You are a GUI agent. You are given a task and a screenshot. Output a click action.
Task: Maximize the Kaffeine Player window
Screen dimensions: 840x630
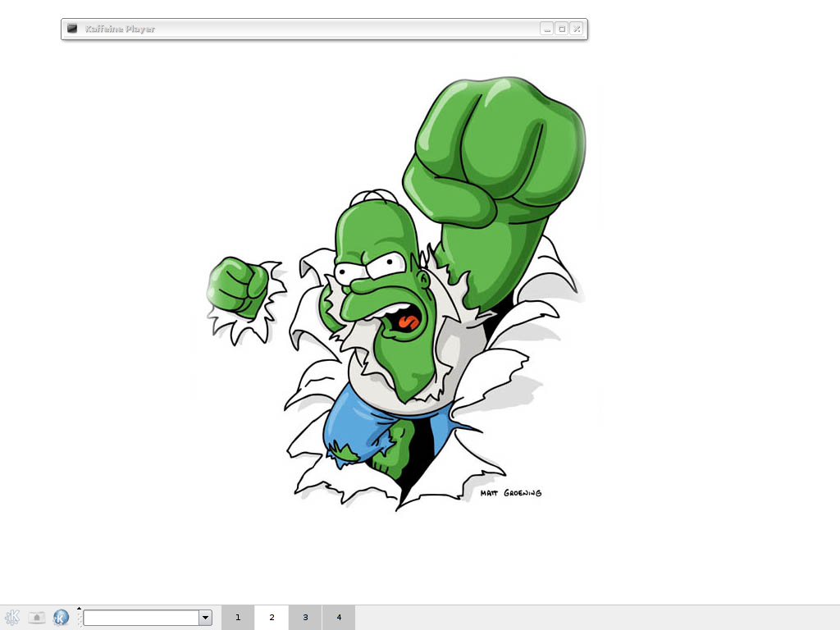[x=561, y=29]
